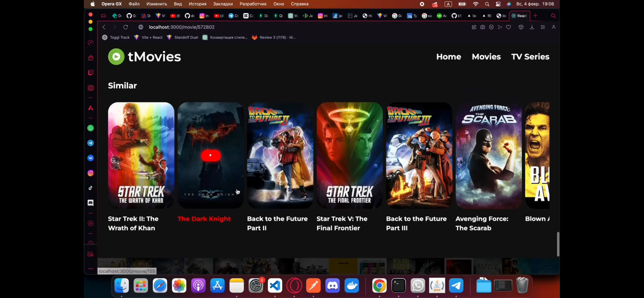
Task: Open sidebar three-dots settings menu
Action: click(x=91, y=268)
